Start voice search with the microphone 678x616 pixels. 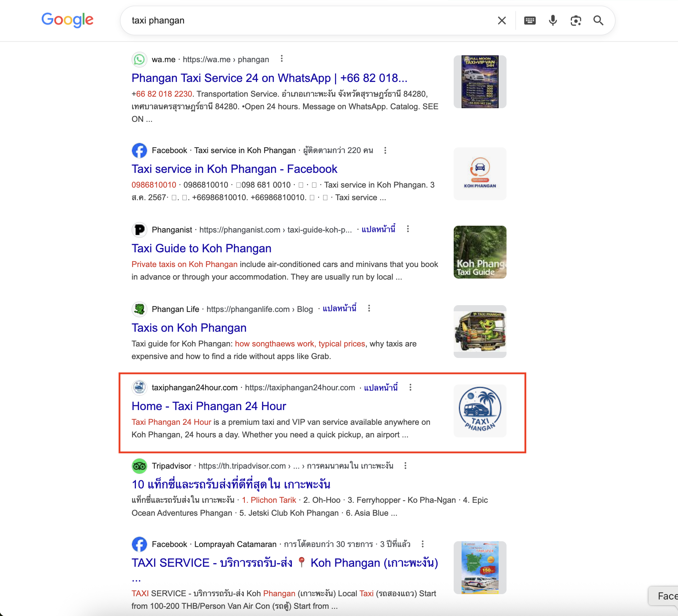pyautogui.click(x=553, y=20)
